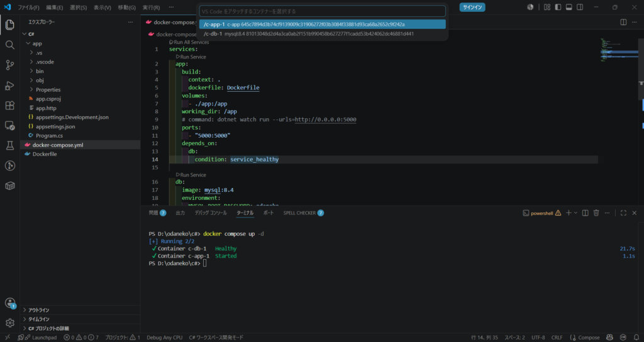
Task: Kill the terminal with trash icon
Action: (596, 213)
